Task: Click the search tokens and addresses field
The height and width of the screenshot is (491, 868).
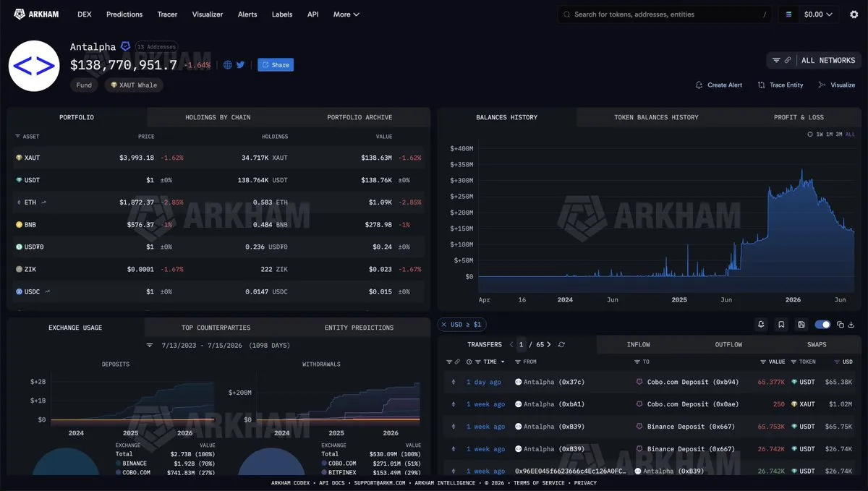Action: click(665, 14)
